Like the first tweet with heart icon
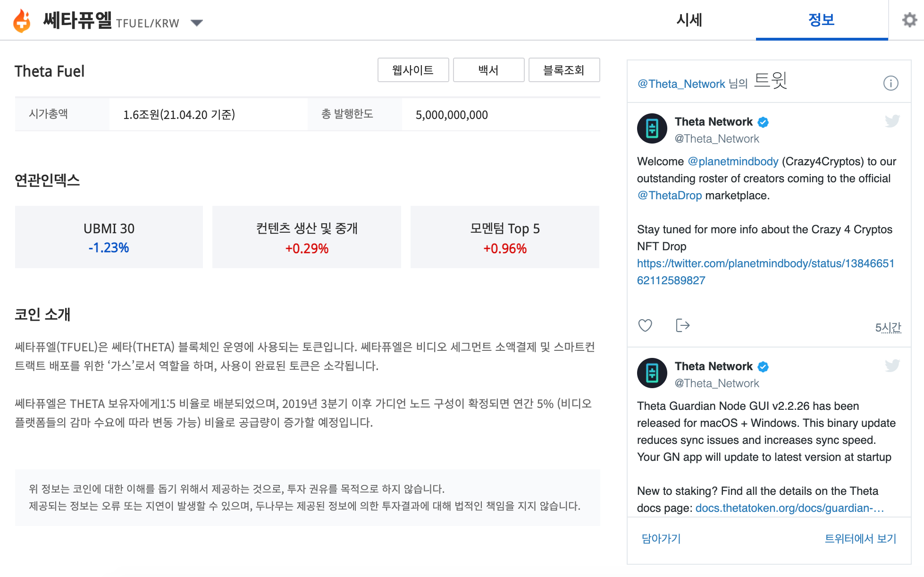This screenshot has width=924, height=577. point(645,325)
